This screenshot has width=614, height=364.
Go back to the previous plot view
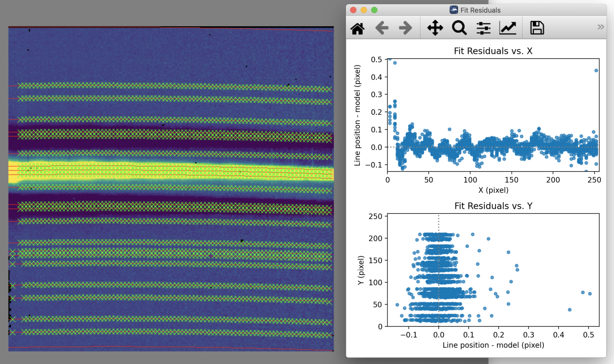tap(382, 28)
